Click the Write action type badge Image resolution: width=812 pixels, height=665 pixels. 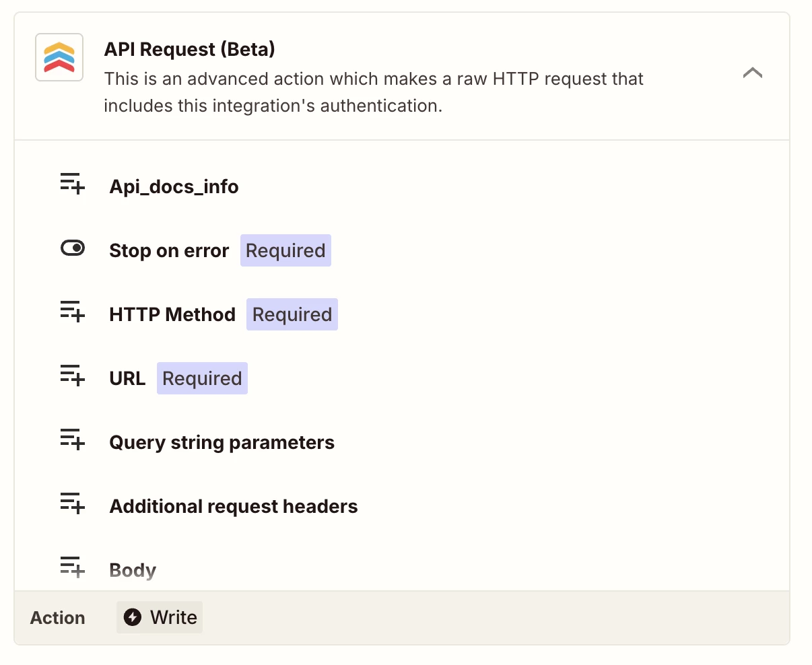pos(160,617)
